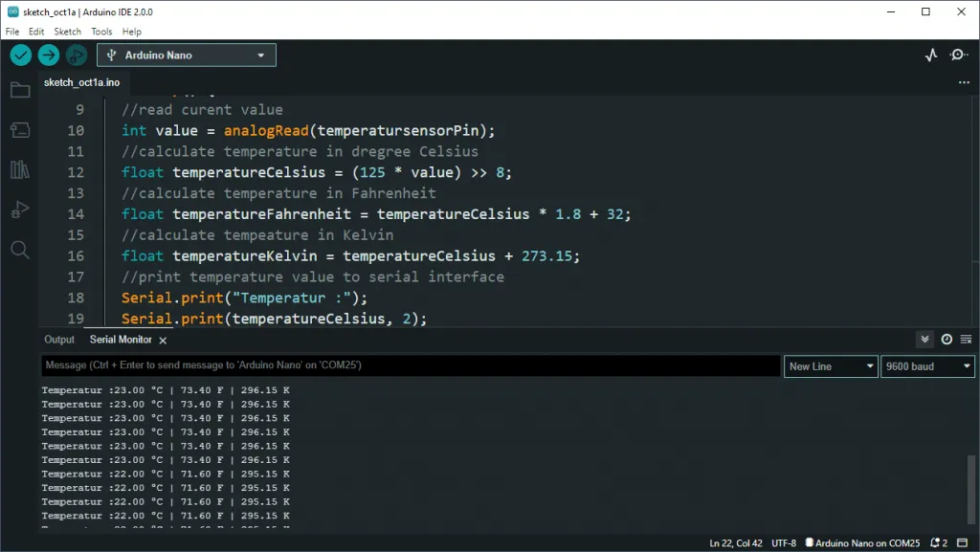Expand the Arduino Nano board selector
This screenshot has width=980, height=552.
coord(187,55)
